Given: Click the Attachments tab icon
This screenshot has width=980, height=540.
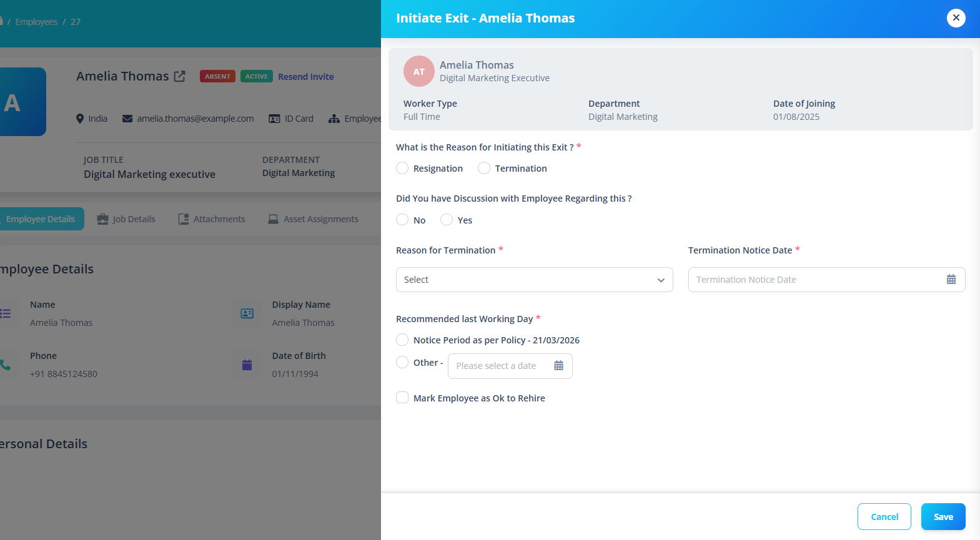Looking at the screenshot, I should (x=184, y=219).
